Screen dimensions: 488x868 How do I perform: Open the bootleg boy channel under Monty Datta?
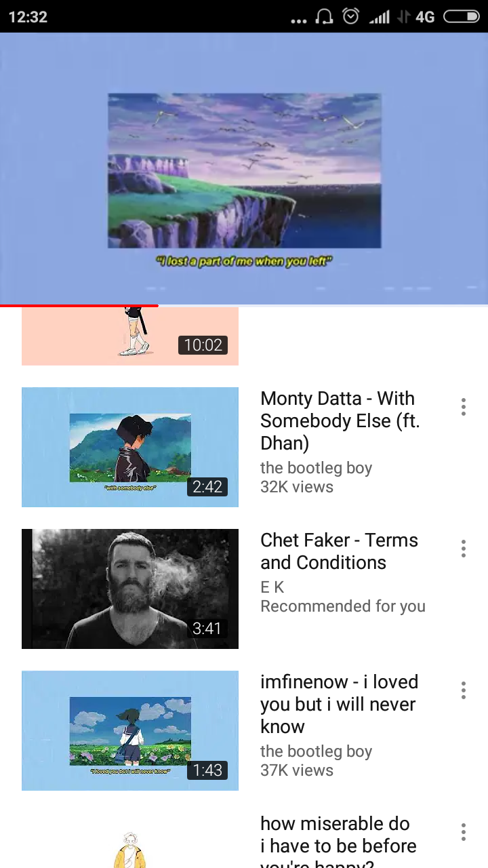pyautogui.click(x=316, y=468)
